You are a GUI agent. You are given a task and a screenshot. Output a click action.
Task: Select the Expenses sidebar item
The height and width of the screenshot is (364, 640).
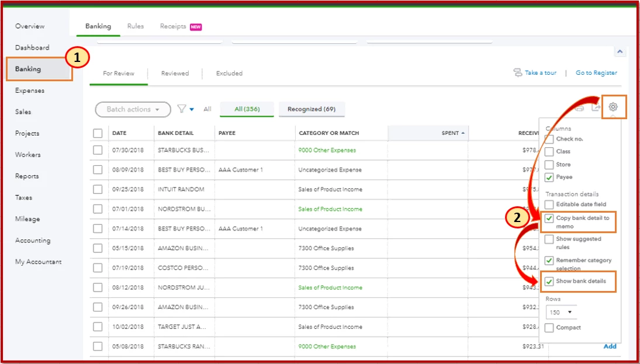point(30,91)
